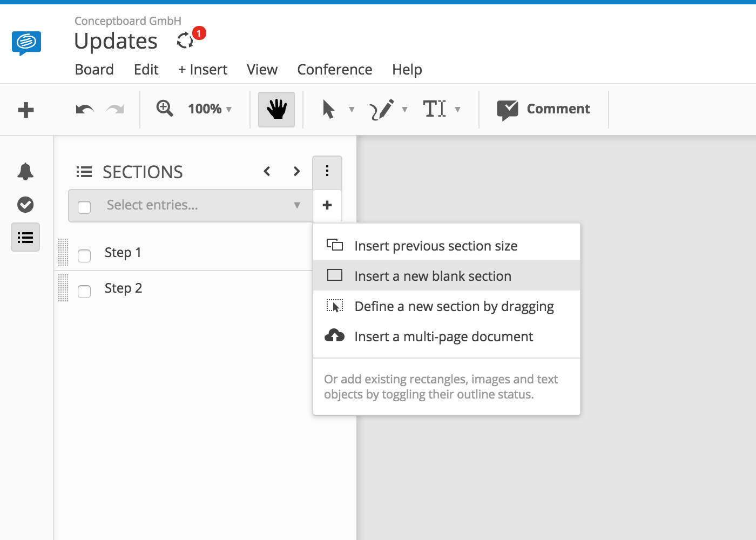Check the Step 2 checkbox
This screenshot has height=540, width=756.
(84, 291)
